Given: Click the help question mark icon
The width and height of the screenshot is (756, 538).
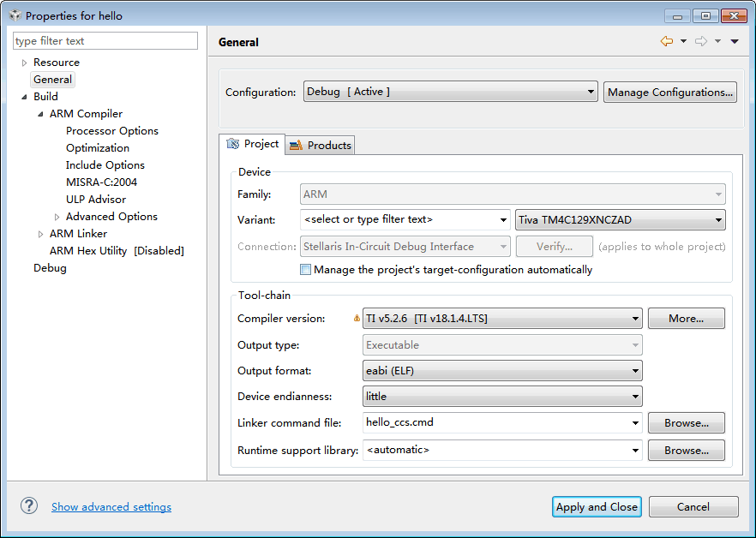Looking at the screenshot, I should click(x=29, y=505).
